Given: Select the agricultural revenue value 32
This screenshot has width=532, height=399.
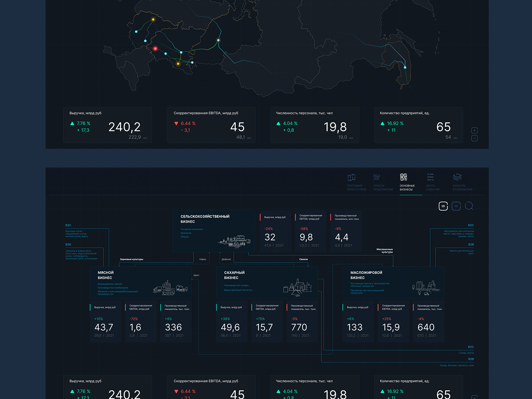Looking at the screenshot, I should click(270, 237).
